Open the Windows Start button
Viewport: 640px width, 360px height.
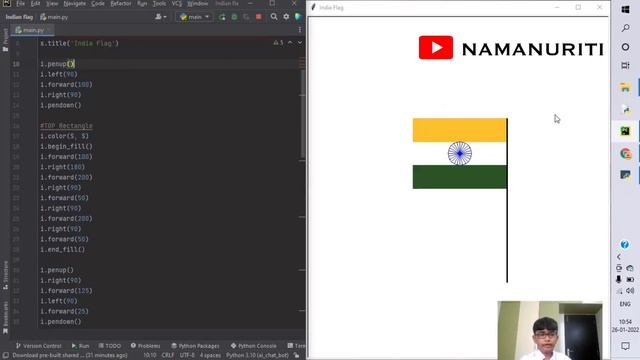pos(625,9)
